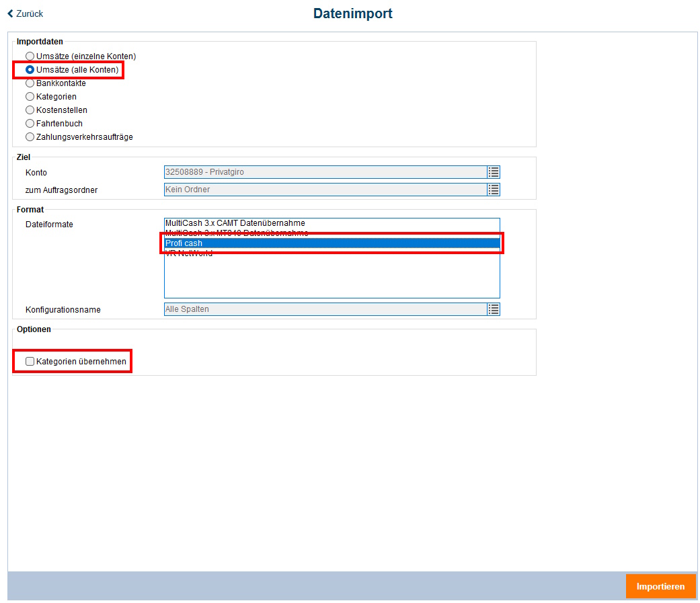Open the Konfigurationsname selection icon
Viewport: 700px width, 603px height.
493,309
